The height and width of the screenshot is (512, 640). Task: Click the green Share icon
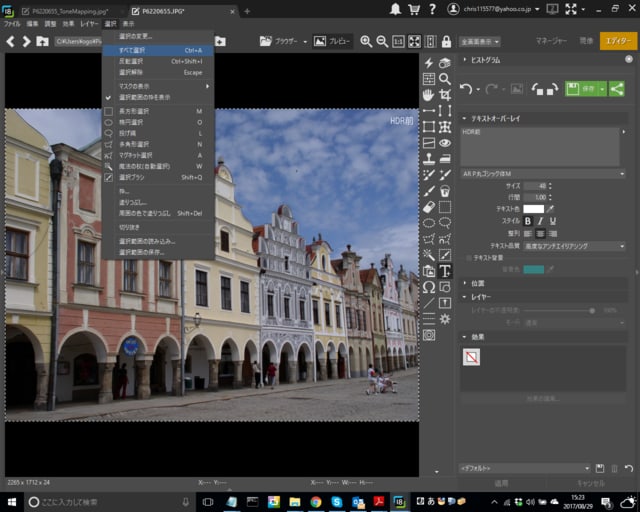(x=617, y=89)
